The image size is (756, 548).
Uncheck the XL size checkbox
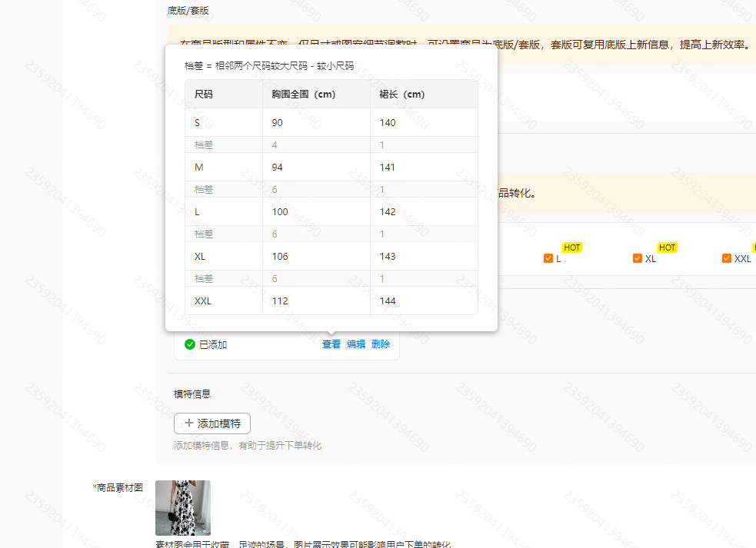click(x=638, y=258)
